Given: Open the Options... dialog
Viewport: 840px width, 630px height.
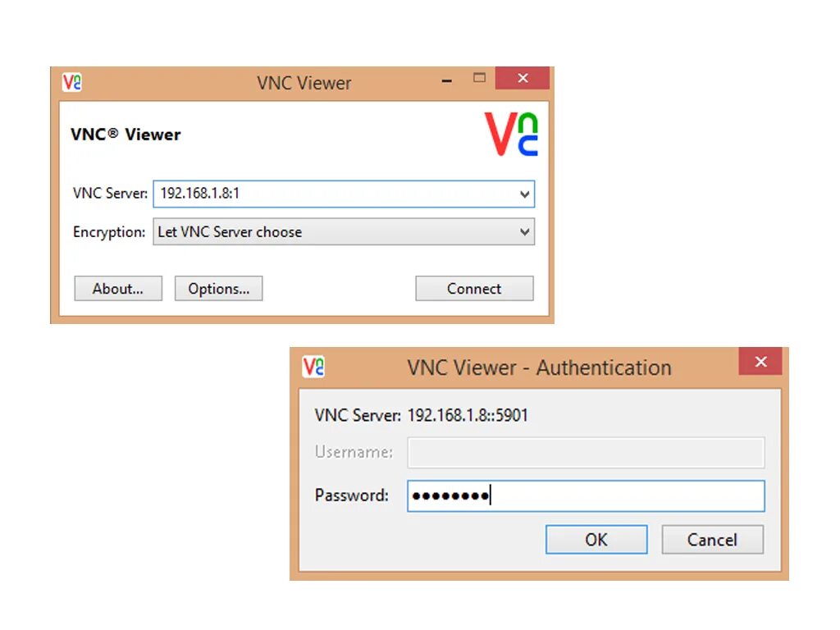Looking at the screenshot, I should click(218, 289).
